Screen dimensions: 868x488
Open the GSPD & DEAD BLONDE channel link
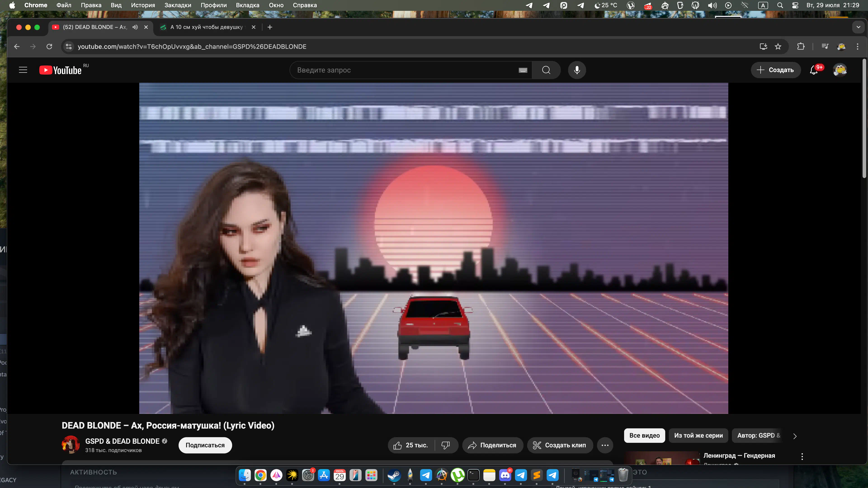[x=122, y=441]
